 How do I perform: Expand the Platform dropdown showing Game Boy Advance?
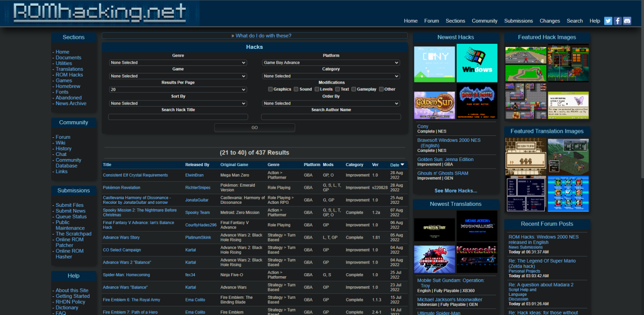point(331,62)
